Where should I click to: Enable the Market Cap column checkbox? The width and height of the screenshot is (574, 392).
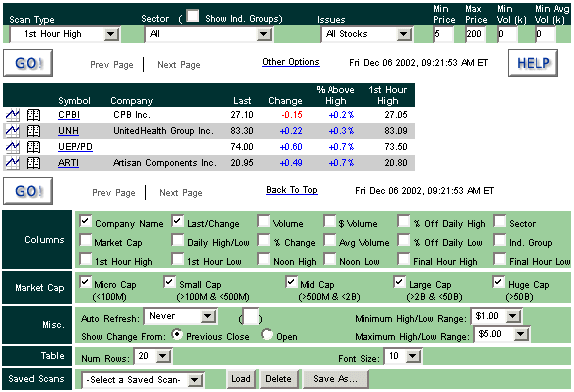(86, 240)
